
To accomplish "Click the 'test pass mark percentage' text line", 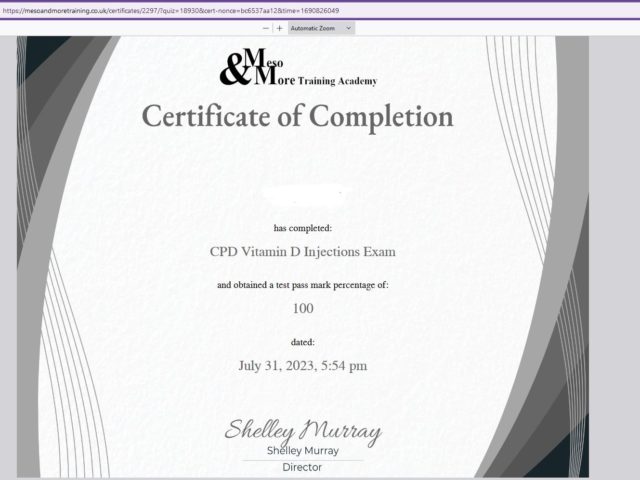I will pyautogui.click(x=302, y=285).
